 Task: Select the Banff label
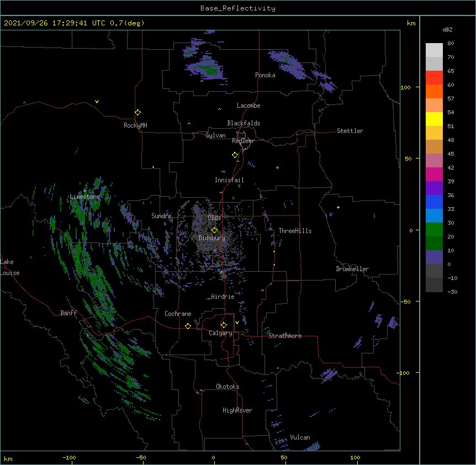[68, 313]
